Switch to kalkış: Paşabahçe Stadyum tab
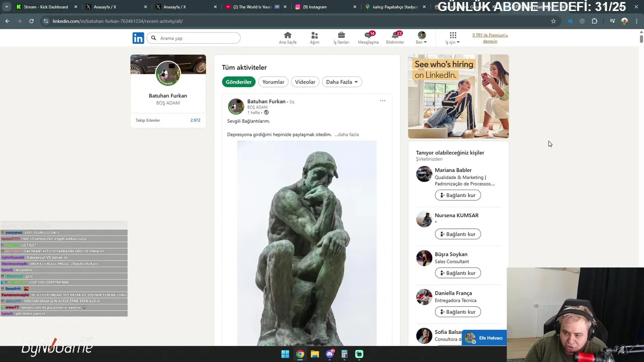This screenshot has height=362, width=644. click(395, 7)
